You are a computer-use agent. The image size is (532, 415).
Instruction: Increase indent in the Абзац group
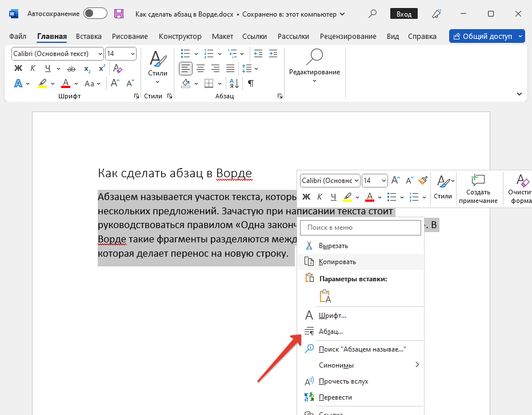(x=273, y=54)
